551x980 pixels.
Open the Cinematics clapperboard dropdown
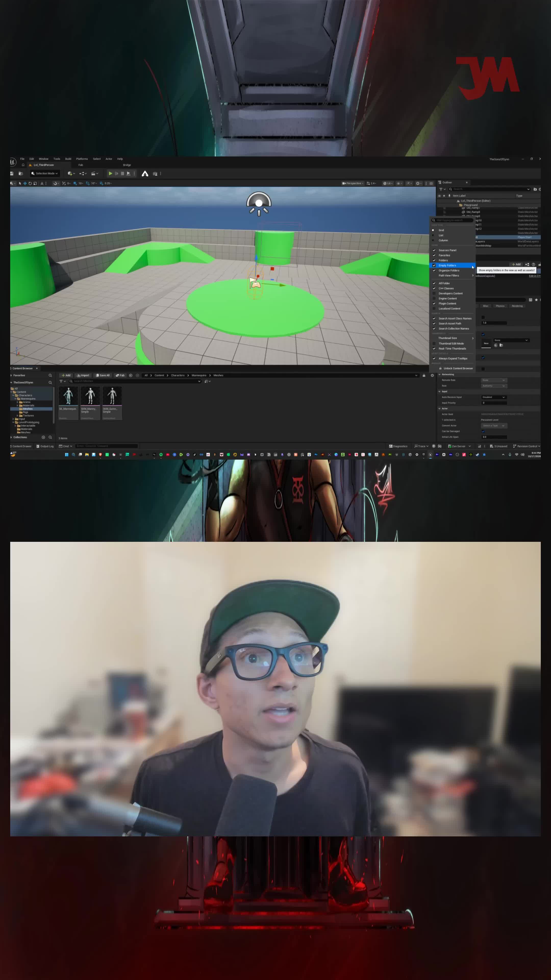coord(94,174)
